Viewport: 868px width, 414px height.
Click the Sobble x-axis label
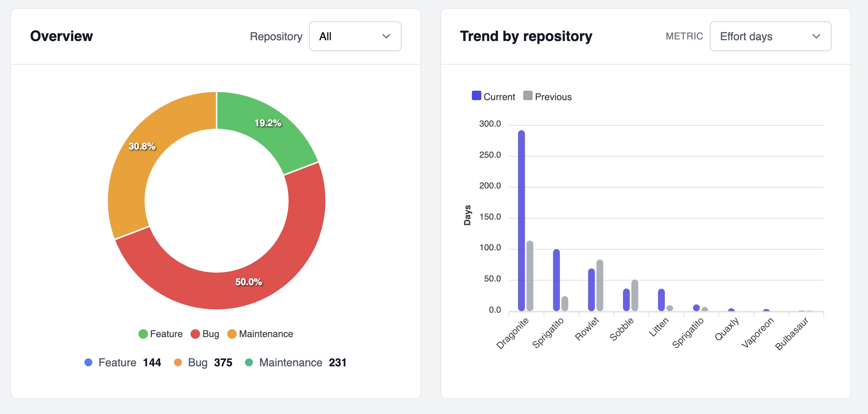621,329
